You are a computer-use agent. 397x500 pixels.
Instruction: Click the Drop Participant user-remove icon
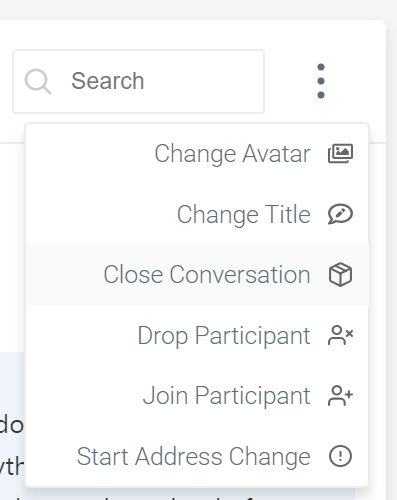click(340, 335)
